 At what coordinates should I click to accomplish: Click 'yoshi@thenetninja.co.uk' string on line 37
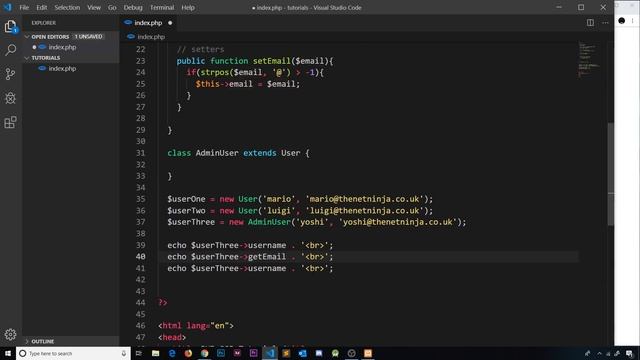(x=398, y=222)
